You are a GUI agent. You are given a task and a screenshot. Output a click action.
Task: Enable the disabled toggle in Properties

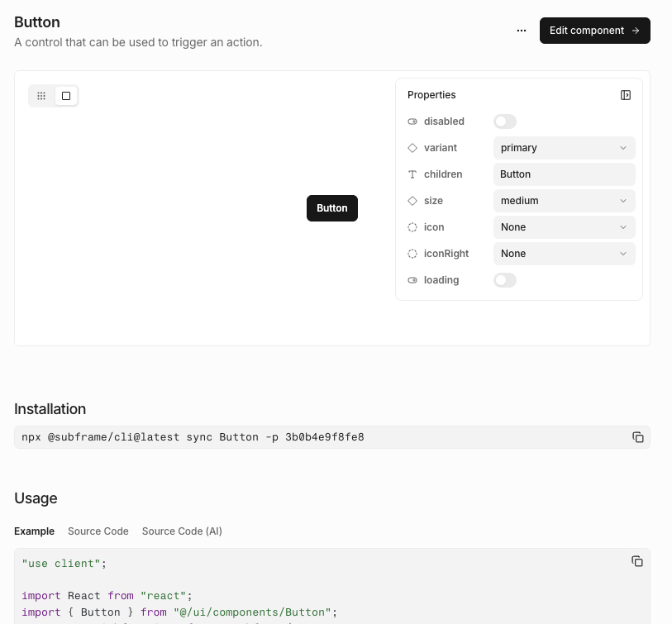[x=505, y=121]
